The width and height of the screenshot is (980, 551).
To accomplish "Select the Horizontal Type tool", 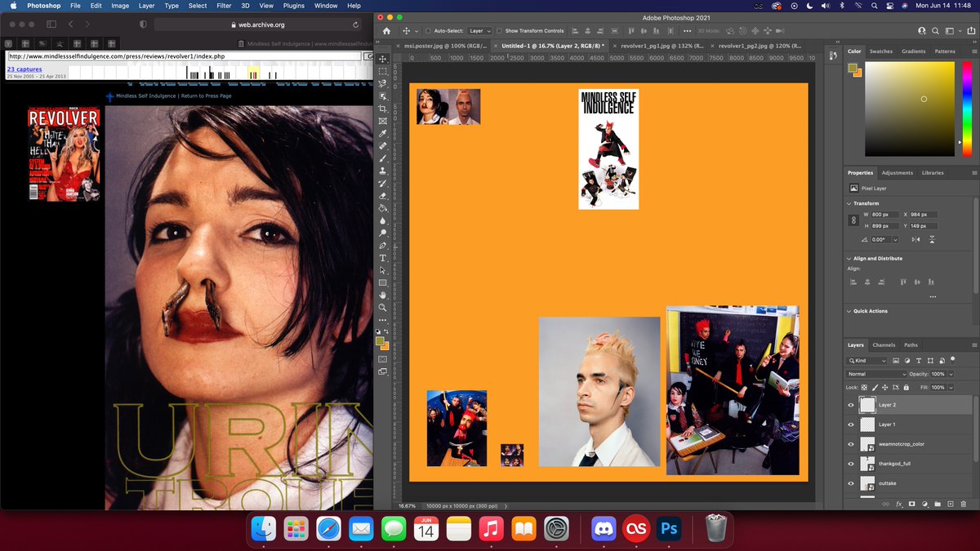I will [383, 257].
